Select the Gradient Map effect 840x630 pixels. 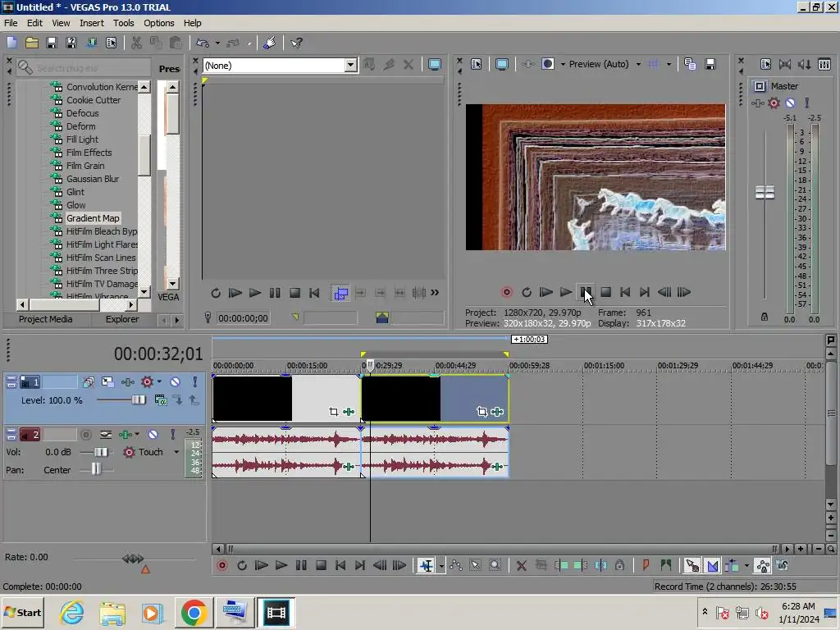click(93, 218)
